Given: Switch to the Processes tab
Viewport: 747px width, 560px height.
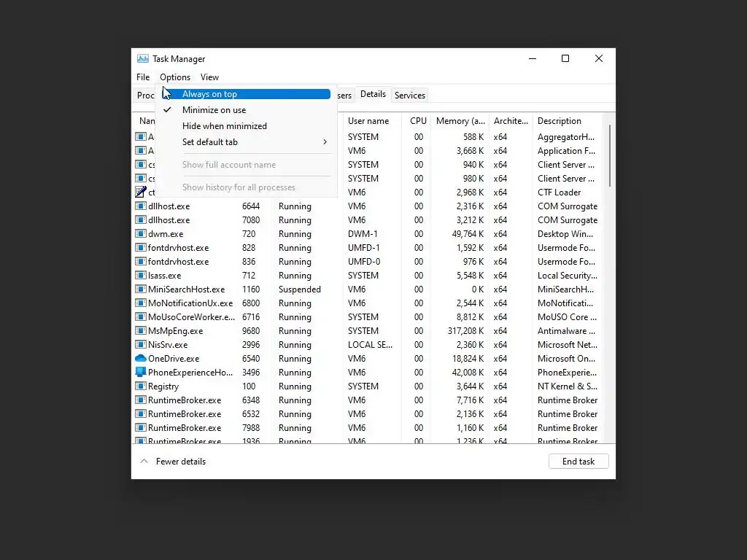Looking at the screenshot, I should click(x=145, y=96).
